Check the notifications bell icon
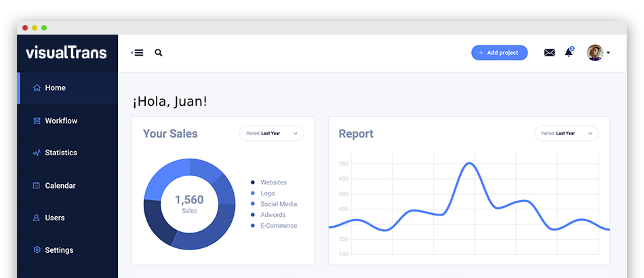This screenshot has width=644, height=278. (x=569, y=53)
